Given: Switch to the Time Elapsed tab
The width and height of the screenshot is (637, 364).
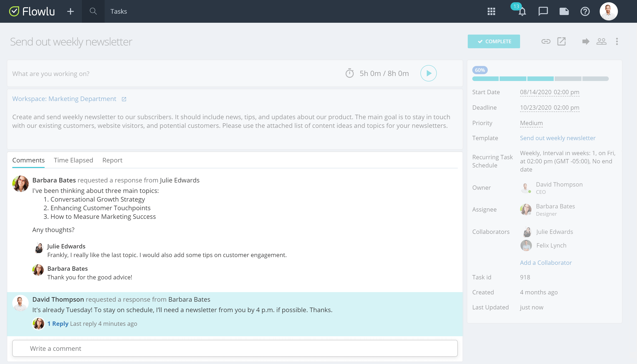Looking at the screenshot, I should coord(73,160).
